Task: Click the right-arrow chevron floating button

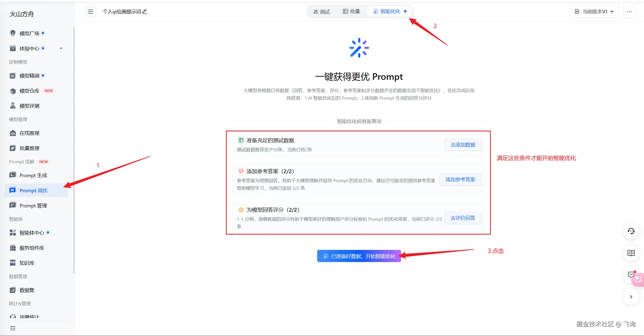Action: 631,297
